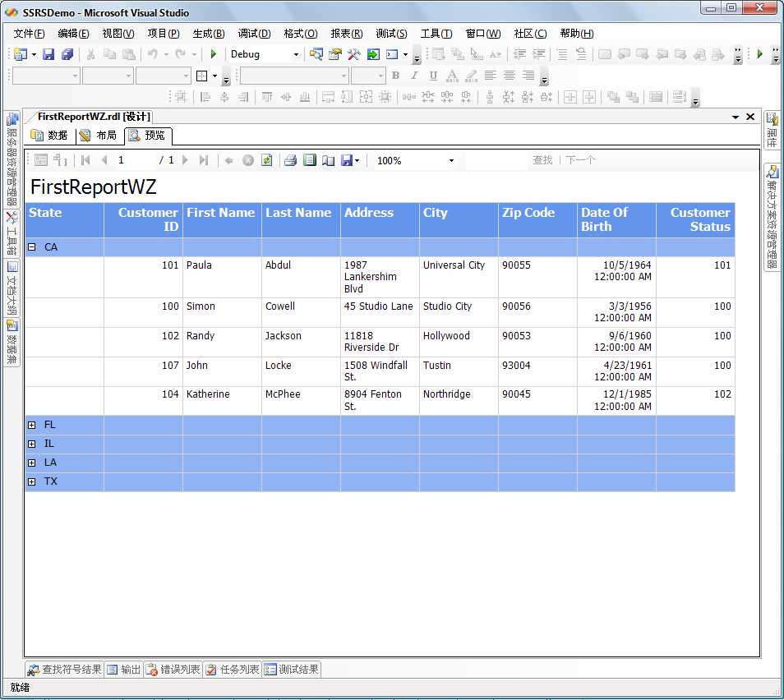Screen dimensions: 784x700
Task: Expand the FL state group
Action: pyautogui.click(x=32, y=425)
